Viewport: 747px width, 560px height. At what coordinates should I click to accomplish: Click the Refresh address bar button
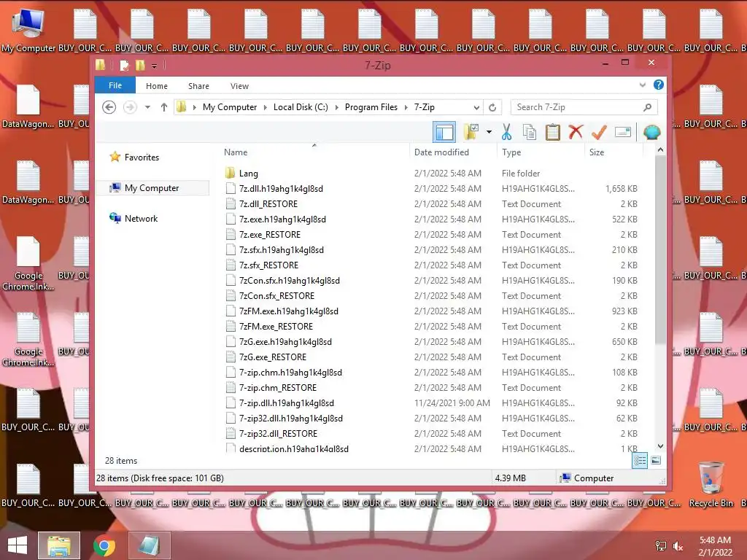[492, 107]
